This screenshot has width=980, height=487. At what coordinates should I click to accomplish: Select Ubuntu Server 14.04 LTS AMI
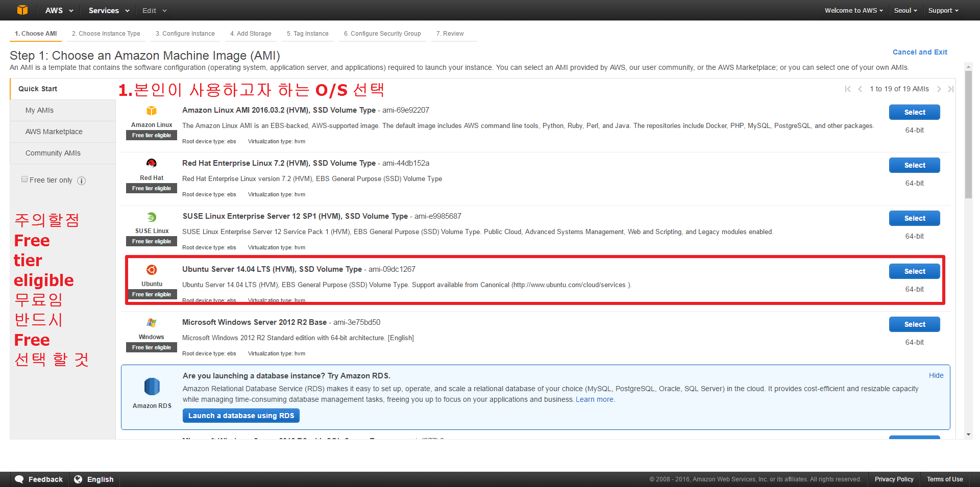(x=914, y=271)
